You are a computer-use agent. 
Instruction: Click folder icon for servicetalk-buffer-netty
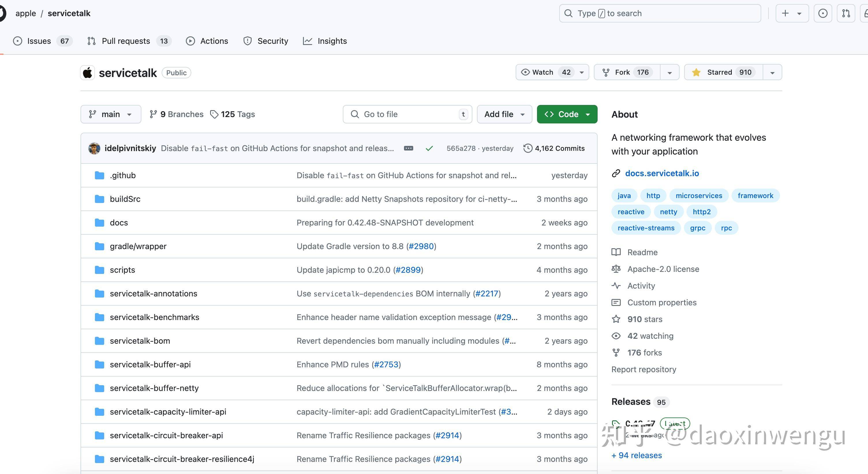pyautogui.click(x=99, y=388)
